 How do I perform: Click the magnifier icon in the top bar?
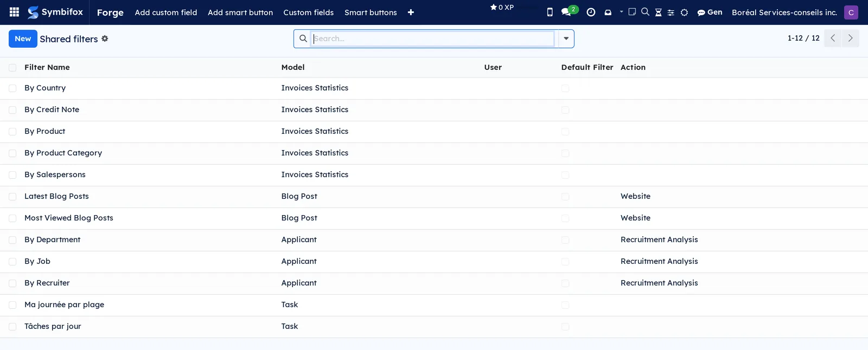[x=645, y=12]
